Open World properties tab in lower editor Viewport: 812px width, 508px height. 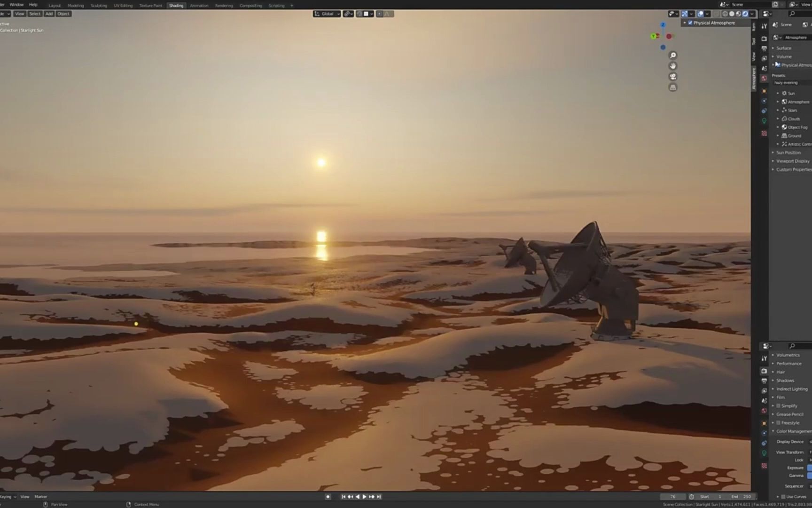click(764, 411)
